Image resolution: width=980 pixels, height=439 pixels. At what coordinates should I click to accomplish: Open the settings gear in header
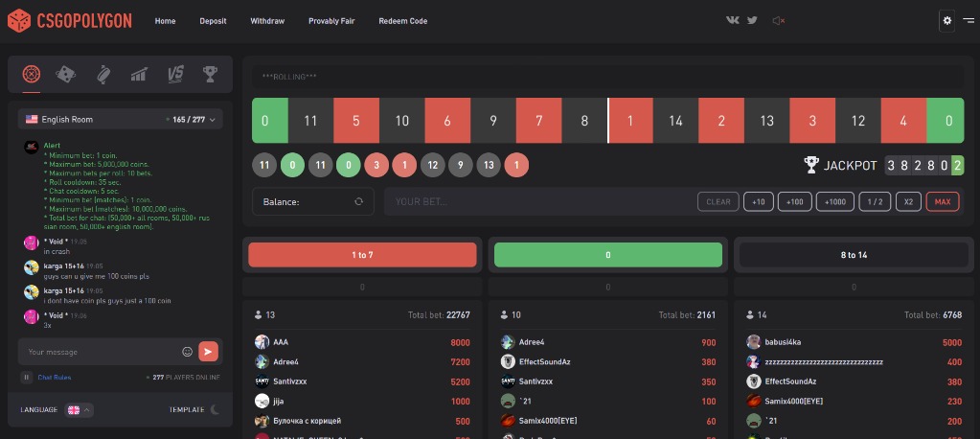[946, 21]
